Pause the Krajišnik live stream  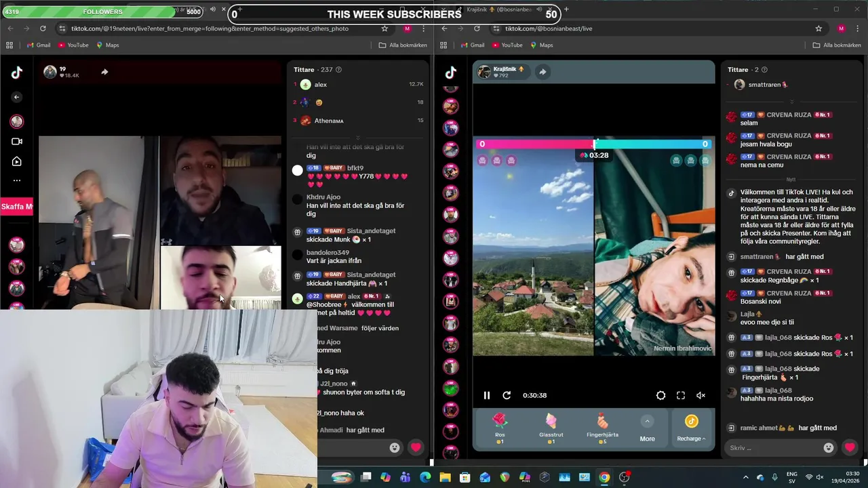tap(487, 395)
